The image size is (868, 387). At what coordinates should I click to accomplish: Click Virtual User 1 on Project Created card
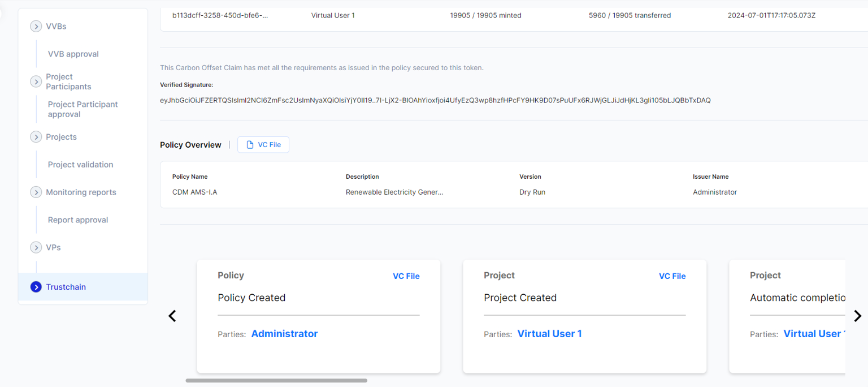[x=549, y=334]
